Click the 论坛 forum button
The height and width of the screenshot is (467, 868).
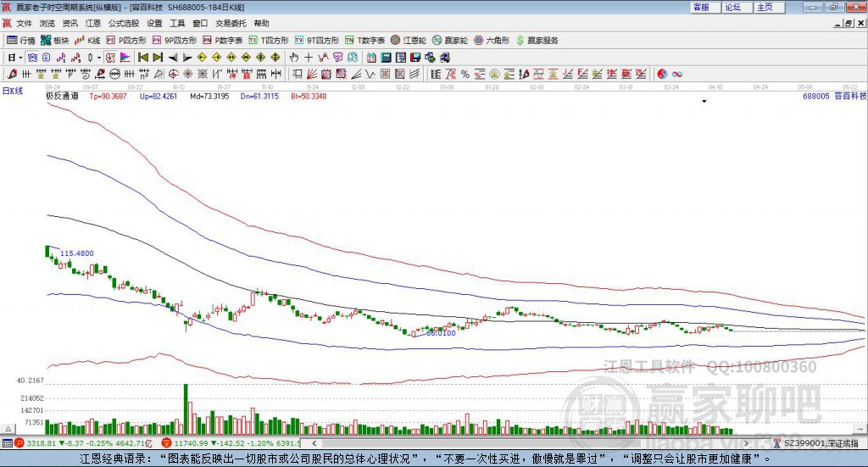[737, 7]
